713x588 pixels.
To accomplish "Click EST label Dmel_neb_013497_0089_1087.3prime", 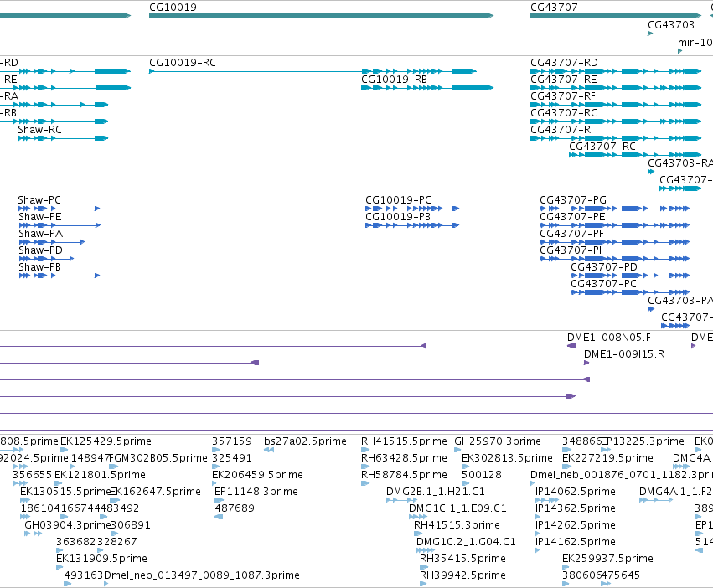I will click(x=201, y=575).
